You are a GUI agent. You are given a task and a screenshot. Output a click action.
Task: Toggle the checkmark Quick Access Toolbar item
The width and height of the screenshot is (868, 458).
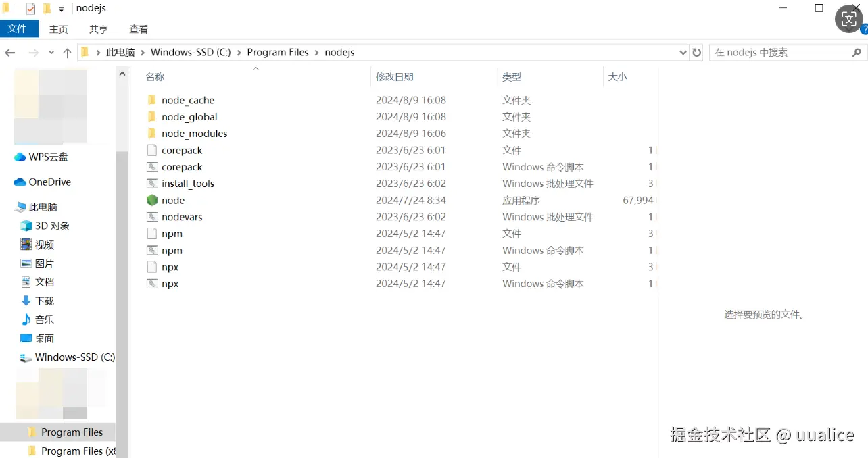(30, 8)
